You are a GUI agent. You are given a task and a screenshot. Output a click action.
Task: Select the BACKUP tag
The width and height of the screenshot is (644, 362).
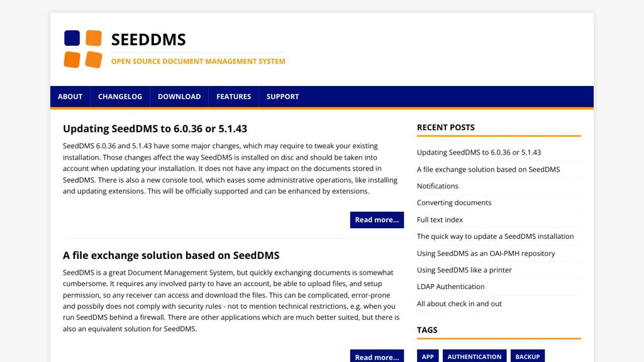[x=528, y=356]
